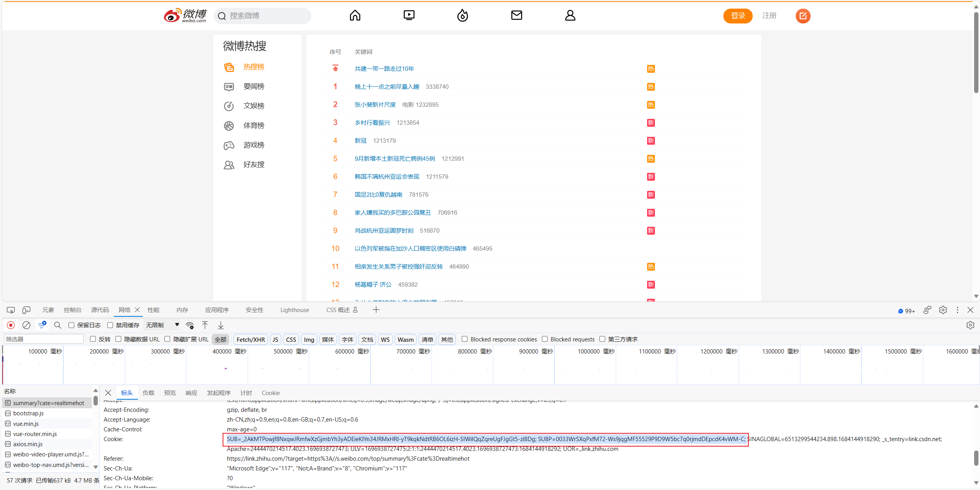Check 第三方请求 checkbox
This screenshot has width=980, height=490.
602,339
